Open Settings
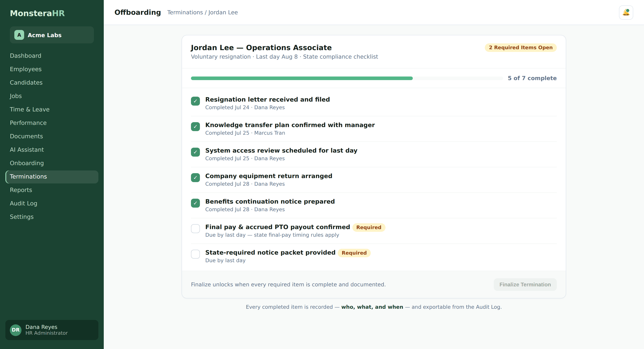Viewport: 644px width, 349px height. click(52, 217)
